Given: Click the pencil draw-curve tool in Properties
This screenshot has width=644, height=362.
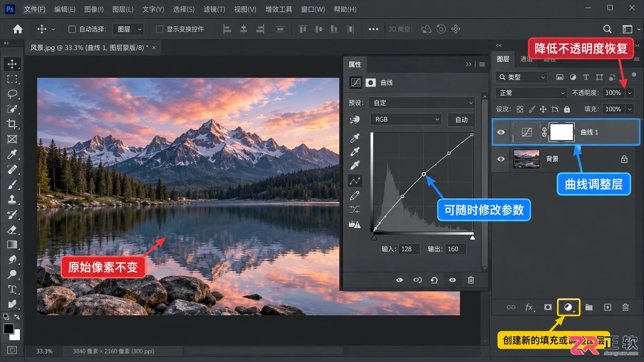Looking at the screenshot, I should [355, 195].
